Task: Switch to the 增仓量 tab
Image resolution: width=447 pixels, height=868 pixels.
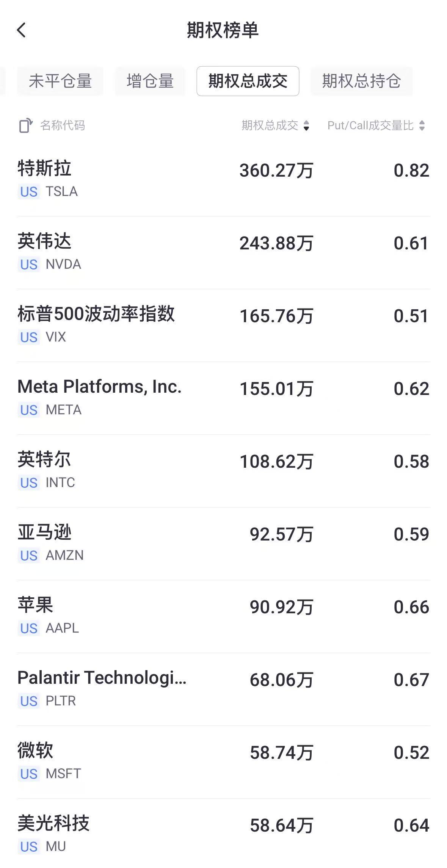Action: coord(150,81)
